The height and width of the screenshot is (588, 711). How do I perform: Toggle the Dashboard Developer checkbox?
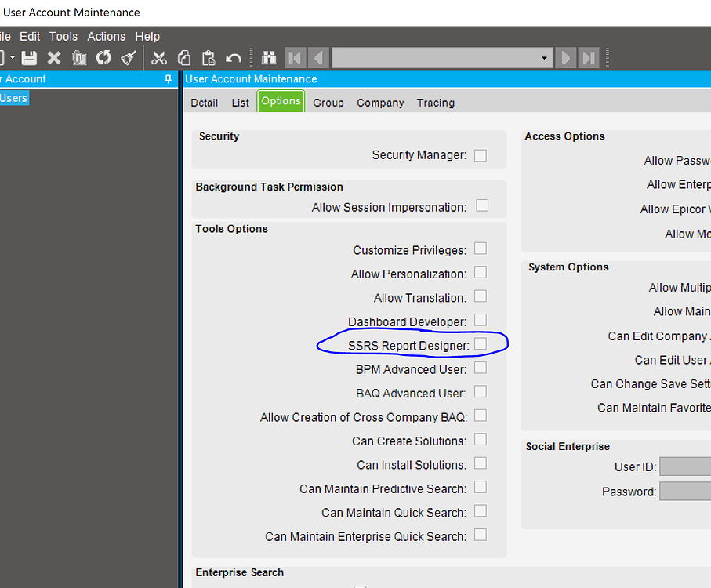click(x=481, y=321)
